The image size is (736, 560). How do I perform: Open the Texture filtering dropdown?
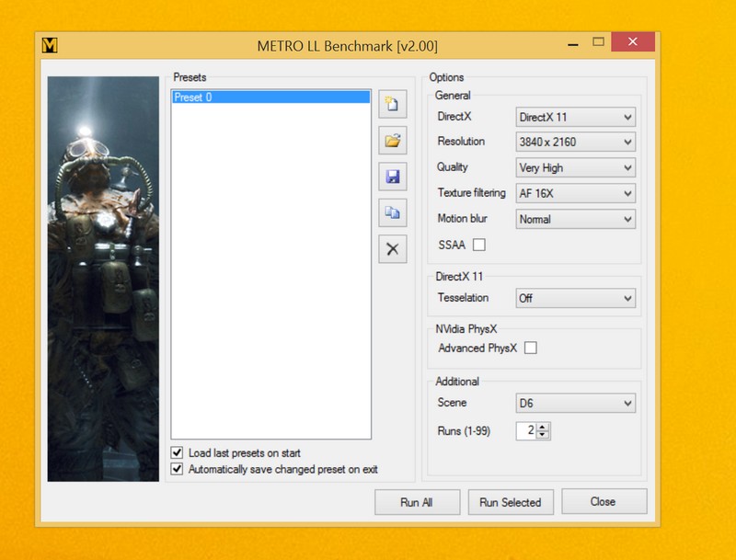[575, 194]
